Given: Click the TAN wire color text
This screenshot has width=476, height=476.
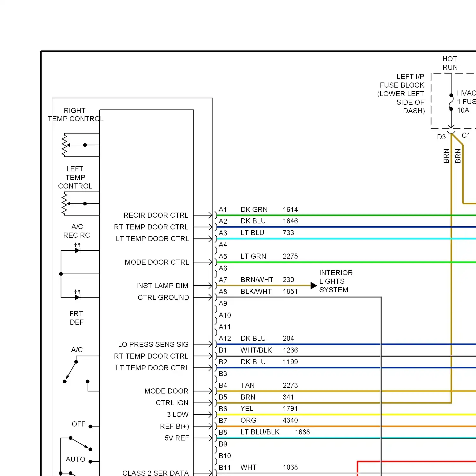Looking at the screenshot, I should click(248, 385).
